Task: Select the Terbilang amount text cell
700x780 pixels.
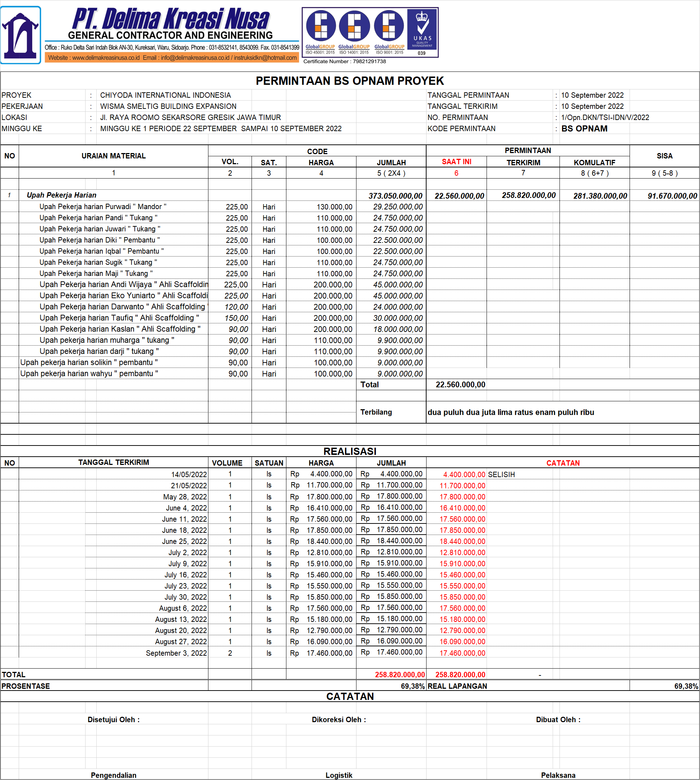Action: coord(510,412)
